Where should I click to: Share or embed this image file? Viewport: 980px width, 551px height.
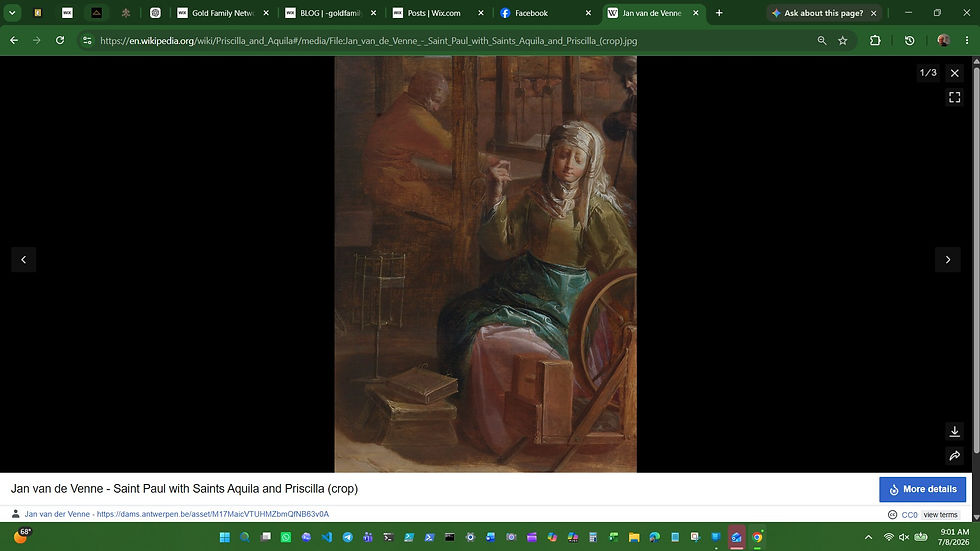(954, 455)
